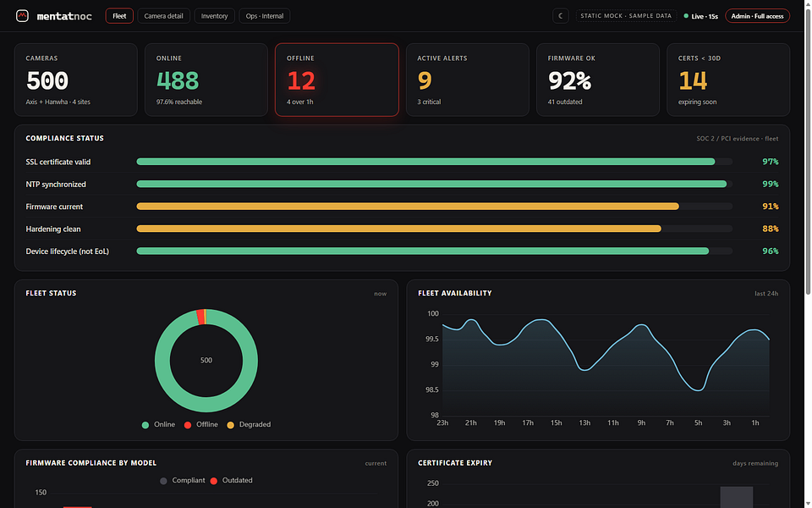The height and width of the screenshot is (508, 812).
Task: Click the 'last 24h' label
Action: (x=766, y=294)
